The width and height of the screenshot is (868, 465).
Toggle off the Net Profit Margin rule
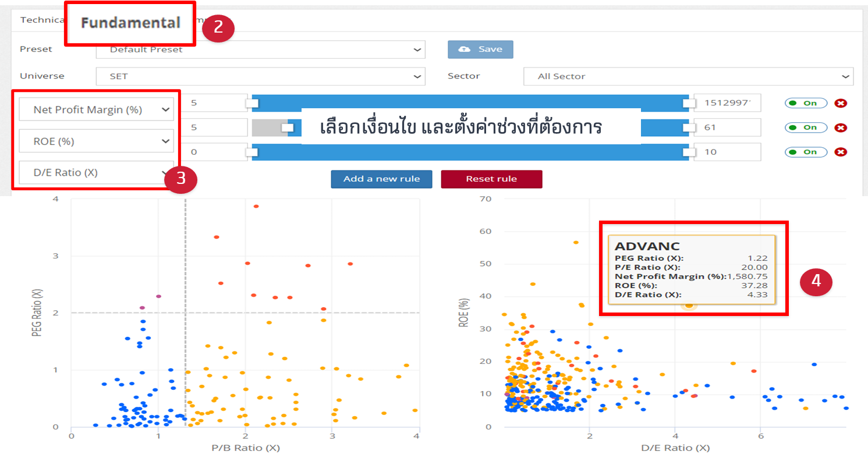pyautogui.click(x=806, y=103)
